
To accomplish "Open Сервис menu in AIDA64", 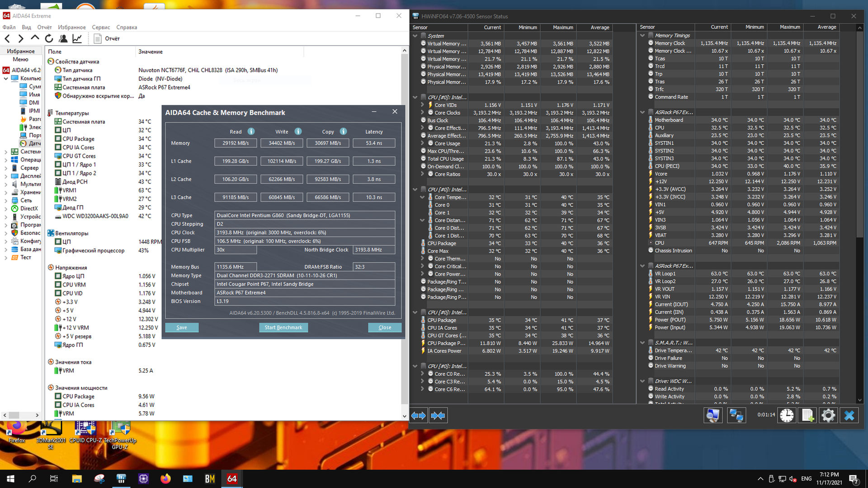I will click(x=101, y=27).
